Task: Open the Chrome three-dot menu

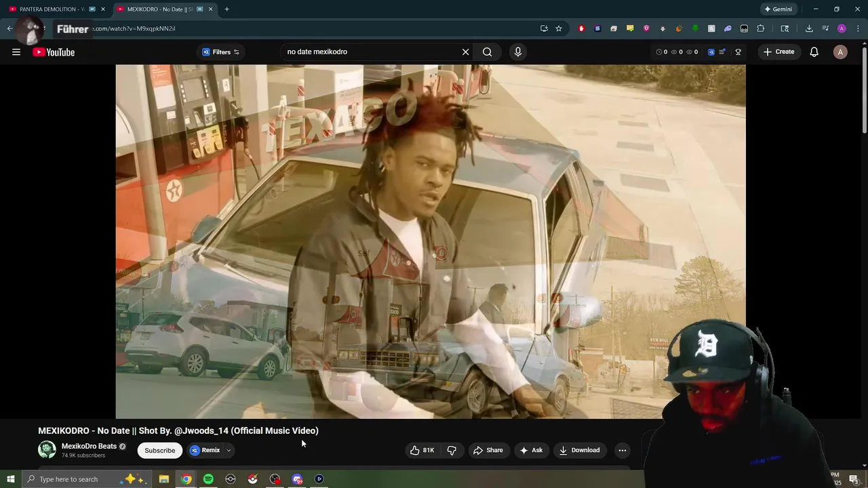Action: click(x=858, y=28)
